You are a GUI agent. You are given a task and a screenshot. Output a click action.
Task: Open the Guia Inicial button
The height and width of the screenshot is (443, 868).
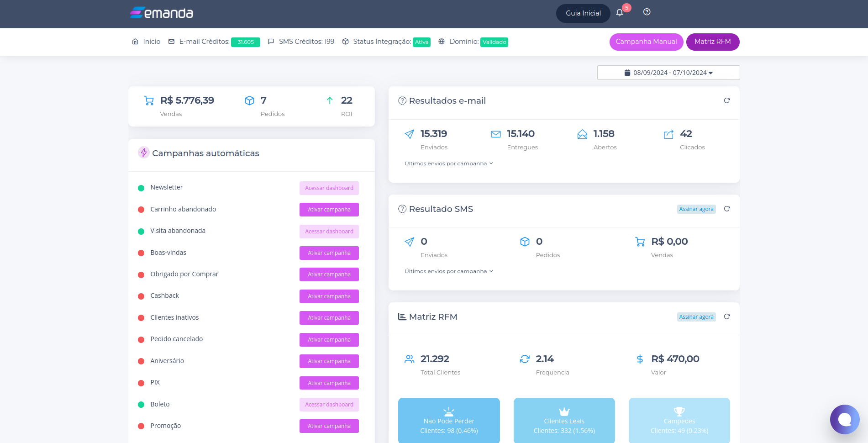[583, 13]
